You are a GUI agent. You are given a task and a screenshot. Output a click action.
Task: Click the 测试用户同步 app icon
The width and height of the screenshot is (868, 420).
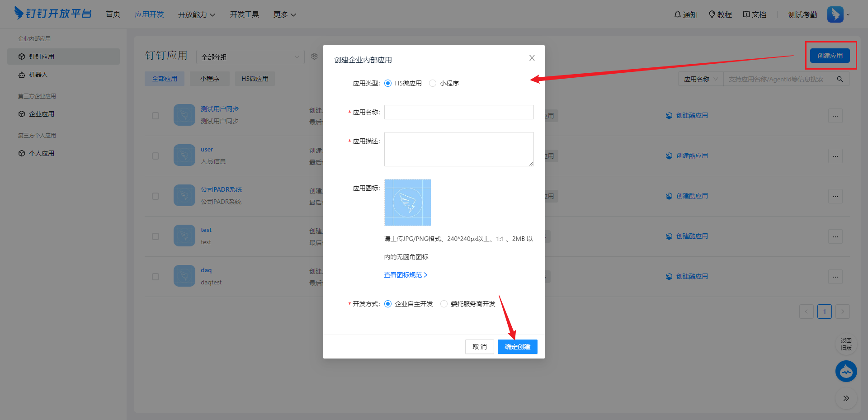184,115
